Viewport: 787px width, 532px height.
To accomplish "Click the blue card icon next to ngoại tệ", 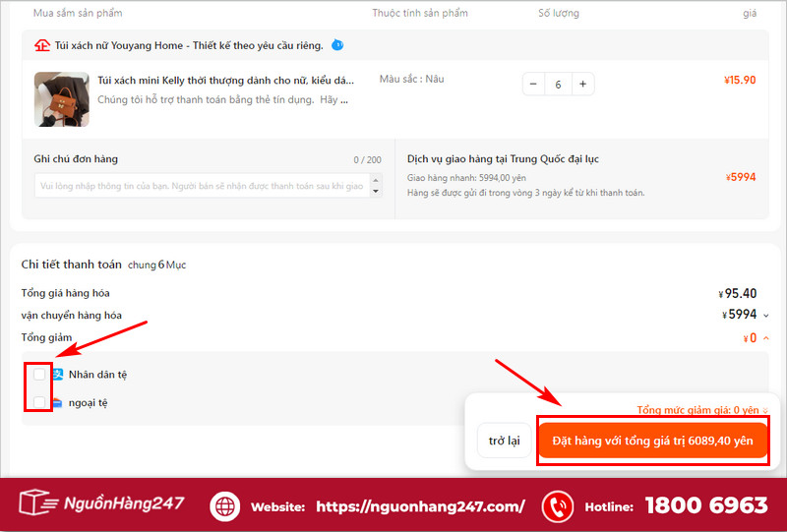I will [x=58, y=402].
